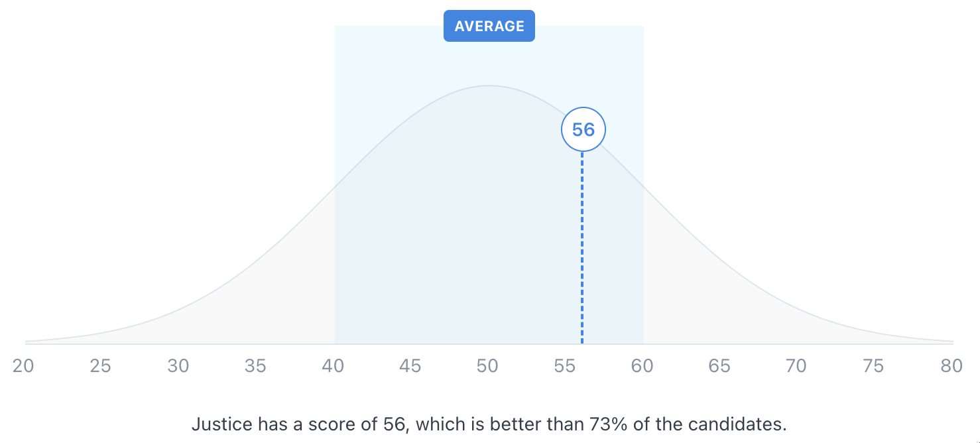This screenshot has height=443, width=980.
Task: Select the 25 tick label
Action: coord(101,366)
